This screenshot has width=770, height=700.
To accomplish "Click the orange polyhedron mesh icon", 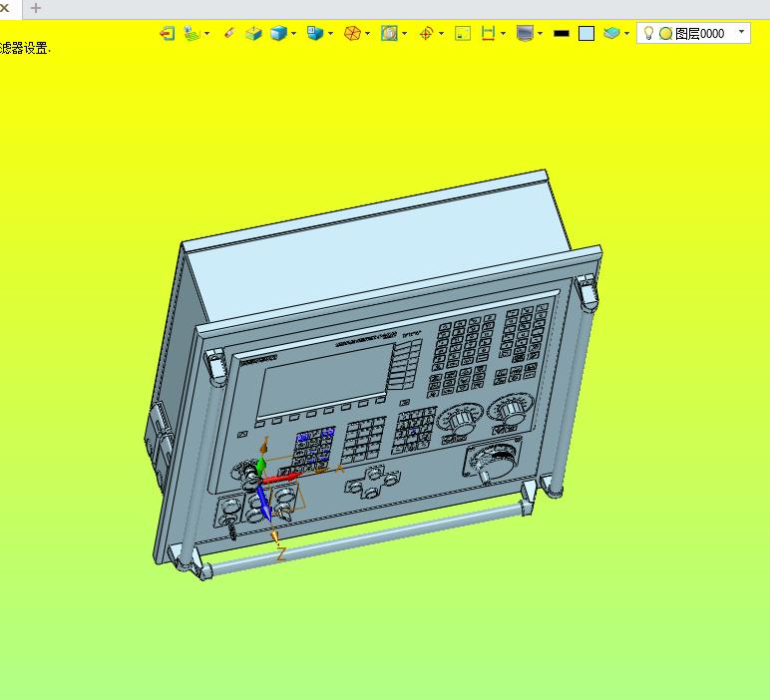I will pos(352,33).
